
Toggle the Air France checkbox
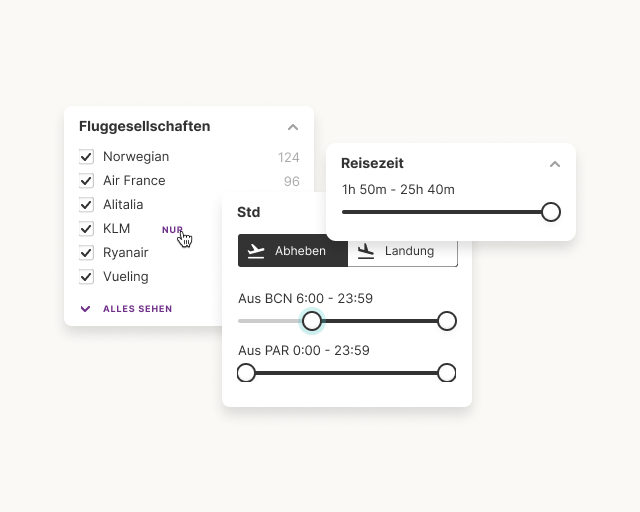click(x=87, y=181)
